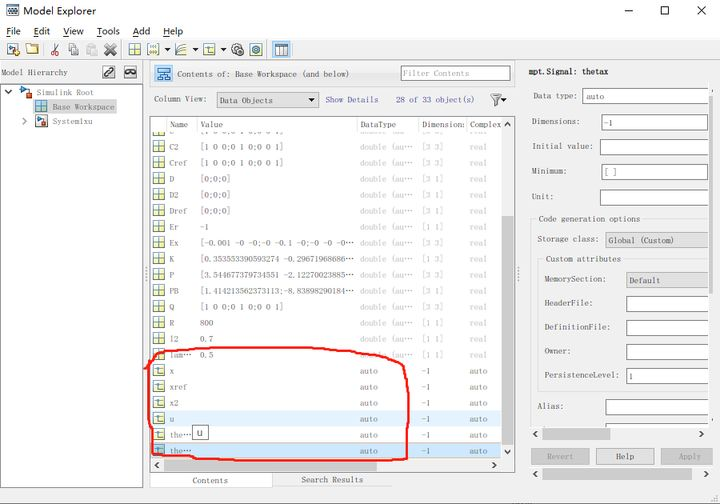
Task: Open the File menu
Action: tap(13, 31)
